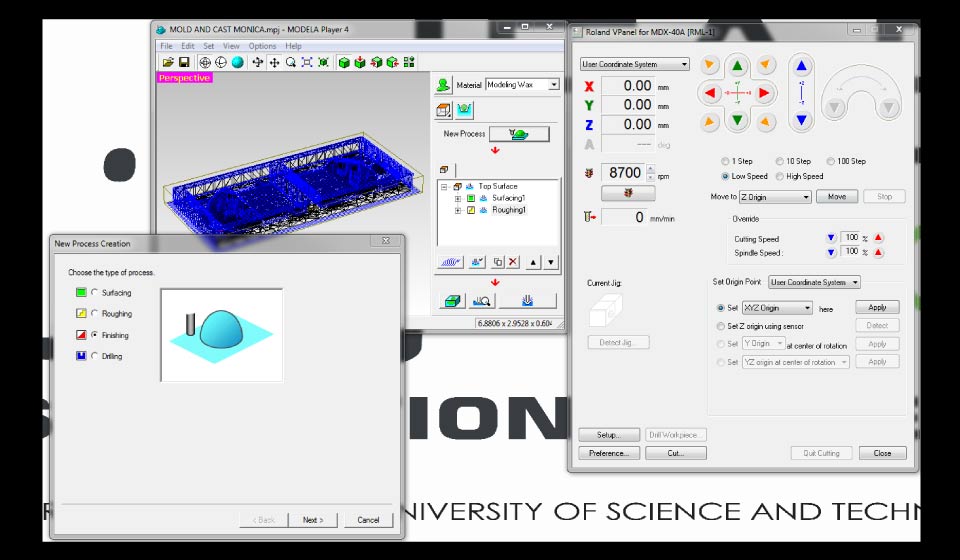The width and height of the screenshot is (960, 560).
Task: Open the Edit menu
Action: pyautogui.click(x=187, y=46)
